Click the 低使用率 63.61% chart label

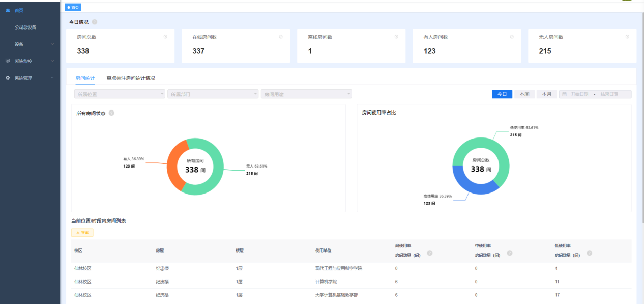tap(524, 128)
